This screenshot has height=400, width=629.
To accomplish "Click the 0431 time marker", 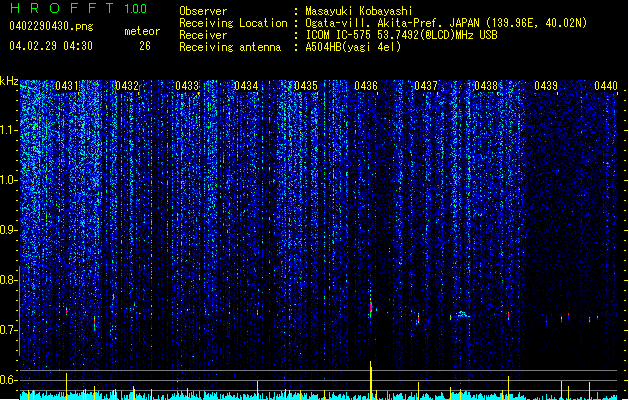I will coord(67,85).
